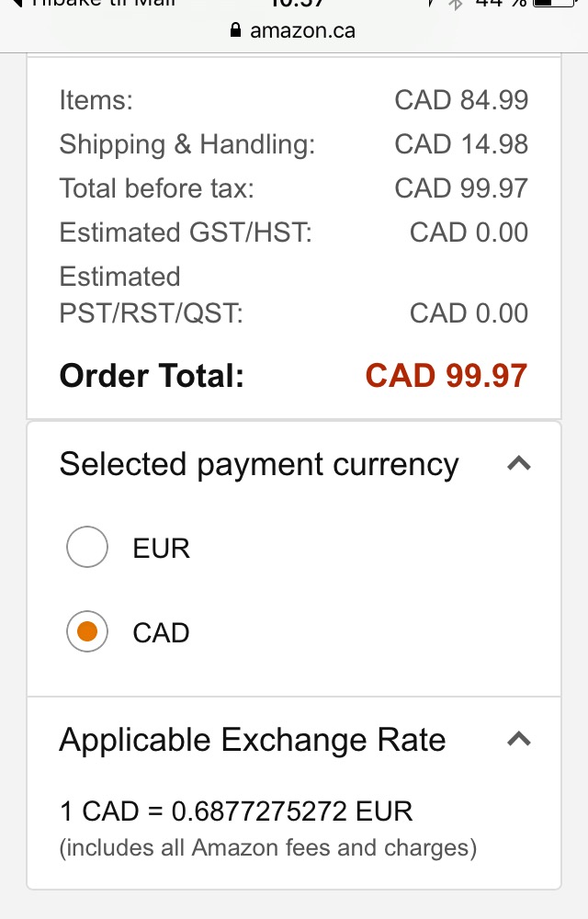The width and height of the screenshot is (588, 919).
Task: Select the CAD radio button
Action: point(87,632)
